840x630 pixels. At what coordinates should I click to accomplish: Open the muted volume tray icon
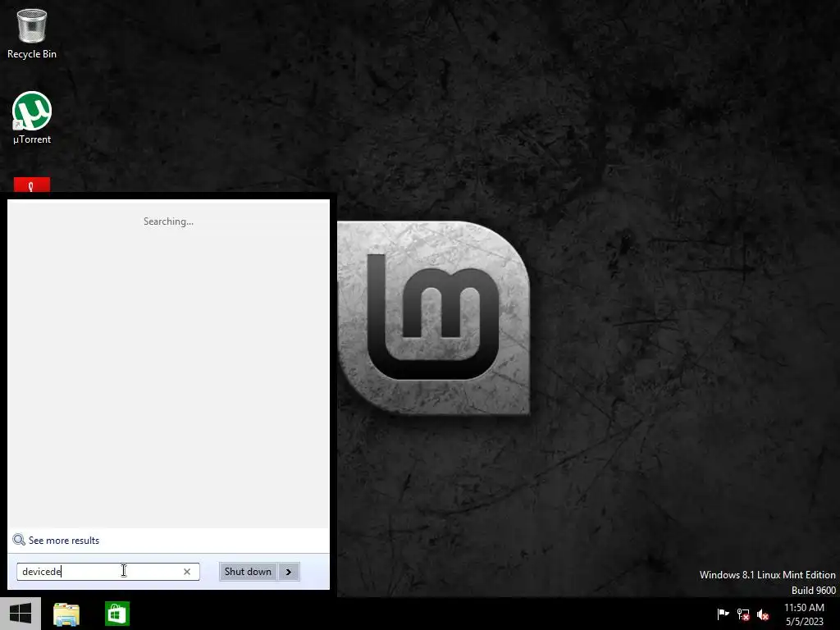763,614
